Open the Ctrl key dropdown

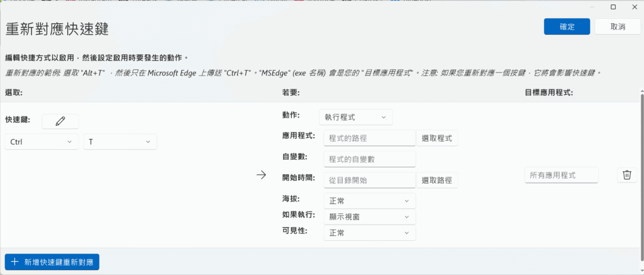(42, 142)
